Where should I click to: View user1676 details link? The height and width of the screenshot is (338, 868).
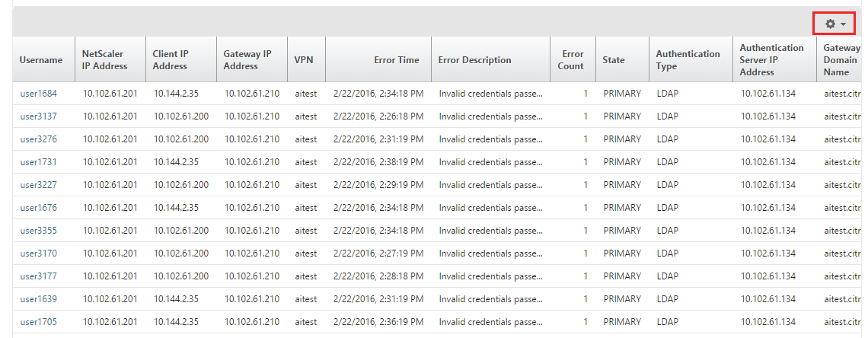coord(38,208)
